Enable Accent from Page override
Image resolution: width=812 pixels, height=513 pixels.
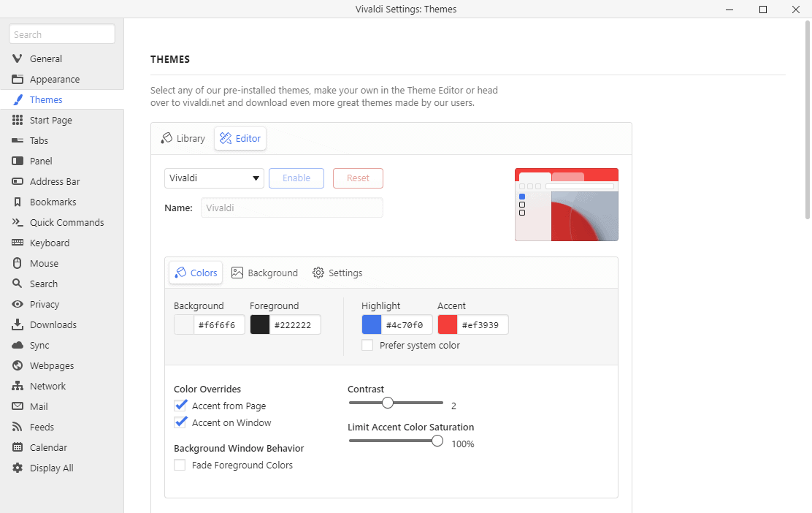[180, 405]
